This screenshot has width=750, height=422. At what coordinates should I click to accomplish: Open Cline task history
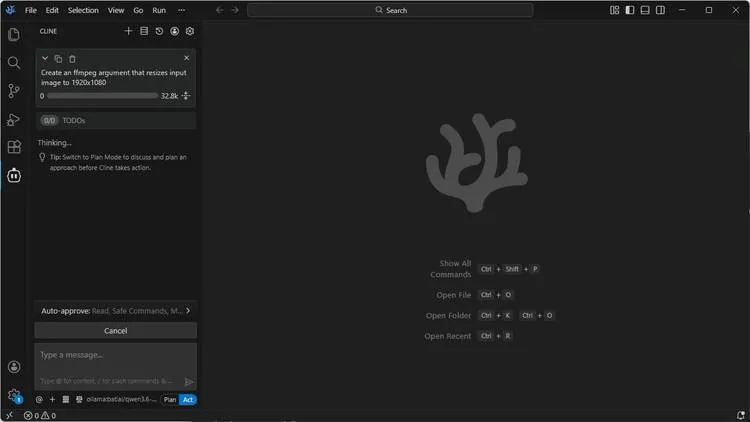coord(159,31)
